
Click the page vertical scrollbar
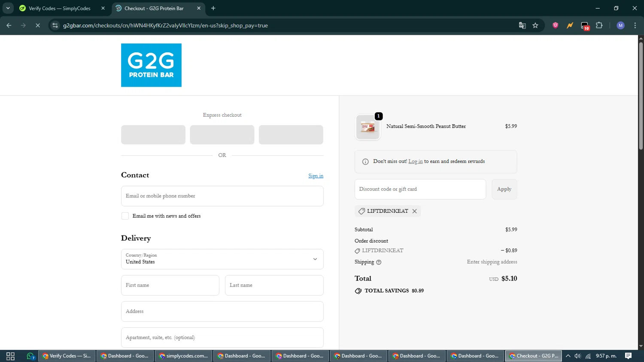coord(641,96)
